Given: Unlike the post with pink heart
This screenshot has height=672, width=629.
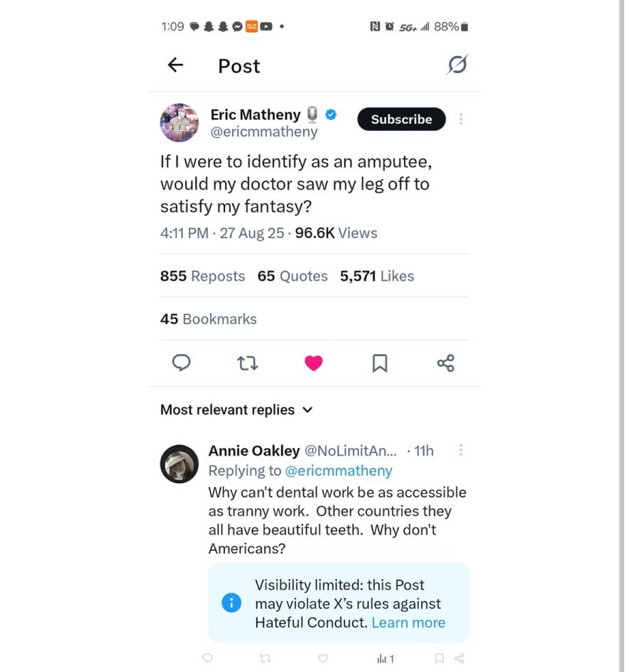Looking at the screenshot, I should tap(314, 363).
